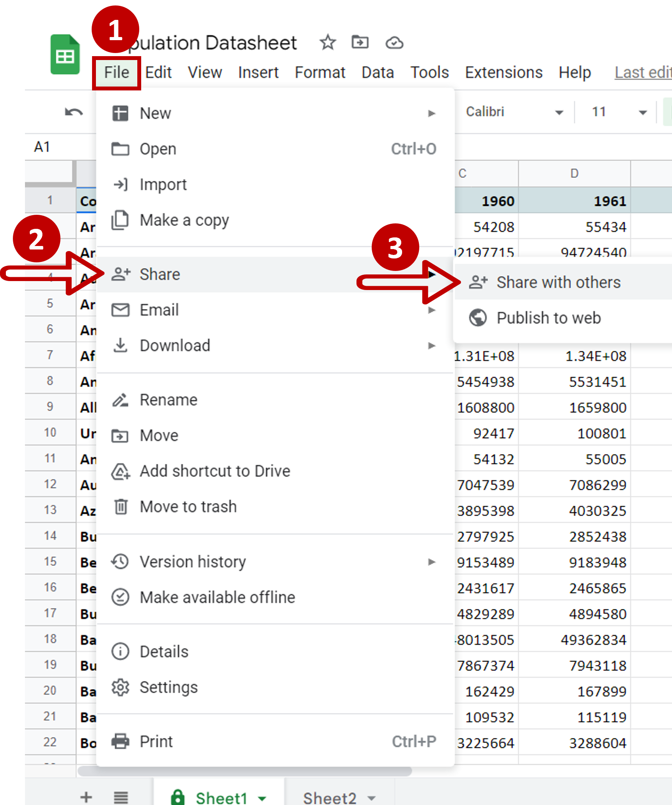Open the Format menu
The image size is (672, 805).
tap(320, 73)
